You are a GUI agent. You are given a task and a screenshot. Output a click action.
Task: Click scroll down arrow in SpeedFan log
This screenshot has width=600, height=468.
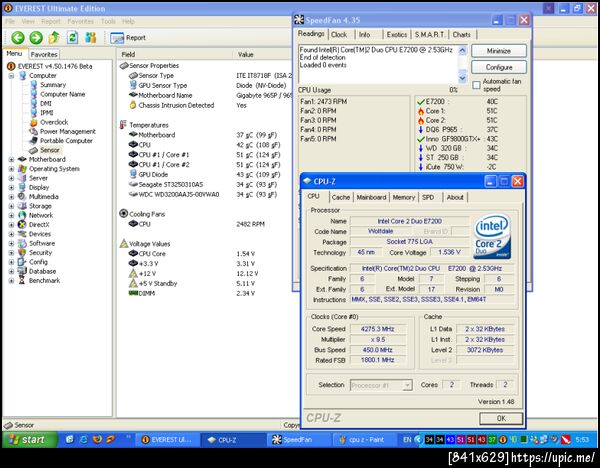(x=462, y=78)
